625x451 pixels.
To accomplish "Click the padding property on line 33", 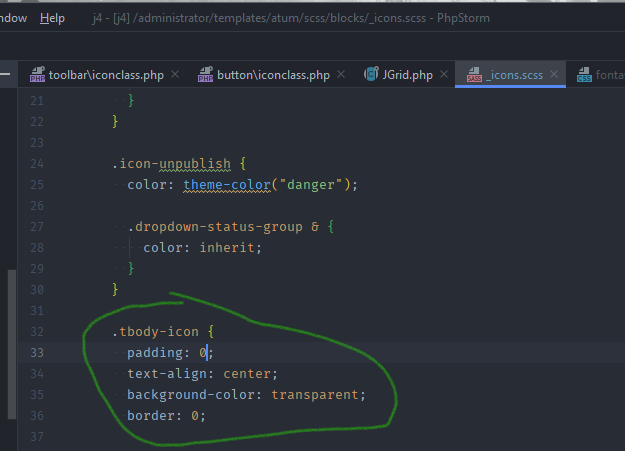I will pyautogui.click(x=155, y=353).
